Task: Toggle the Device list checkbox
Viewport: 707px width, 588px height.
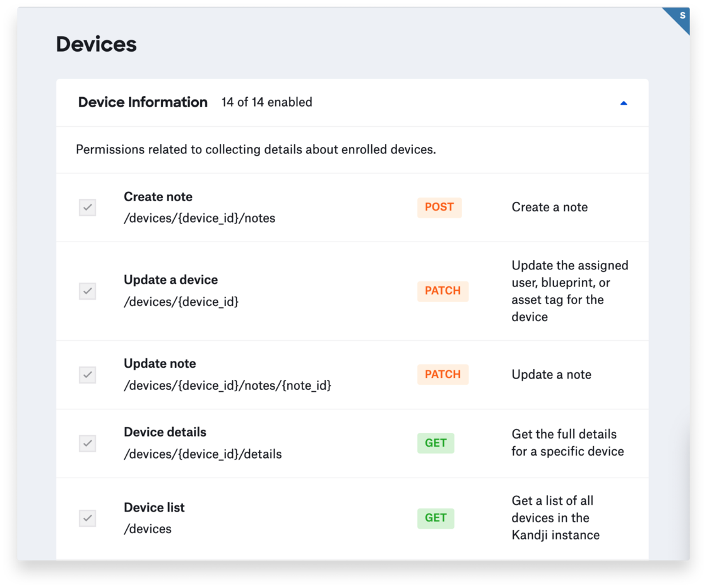Action: point(88,518)
